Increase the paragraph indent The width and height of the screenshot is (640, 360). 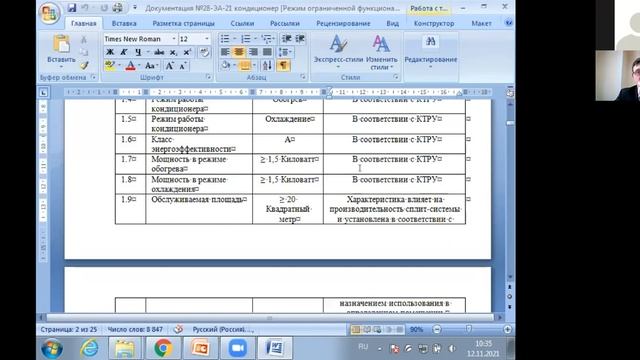[x=300, y=39]
